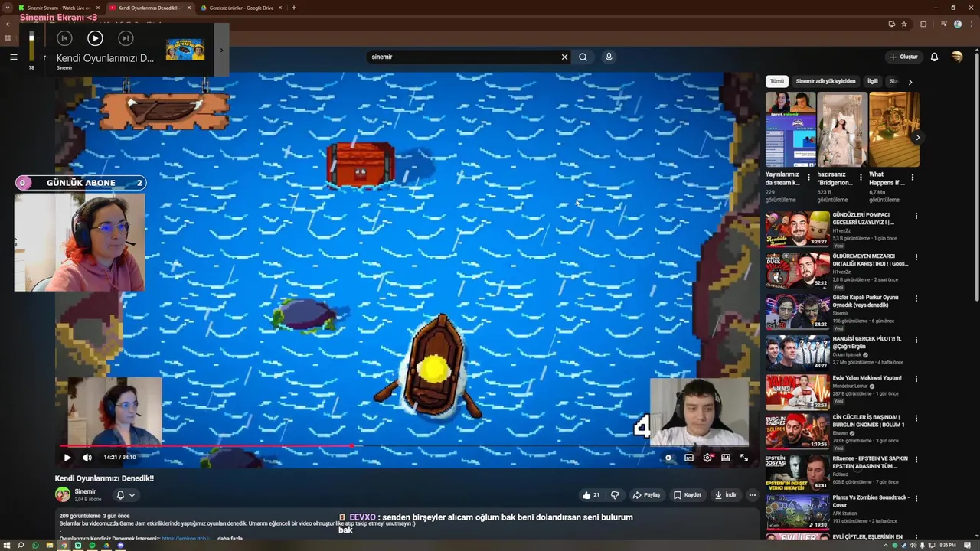Screen dimensions: 980x551
Task: Open the YouTube notifications bell
Action: coord(934,57)
